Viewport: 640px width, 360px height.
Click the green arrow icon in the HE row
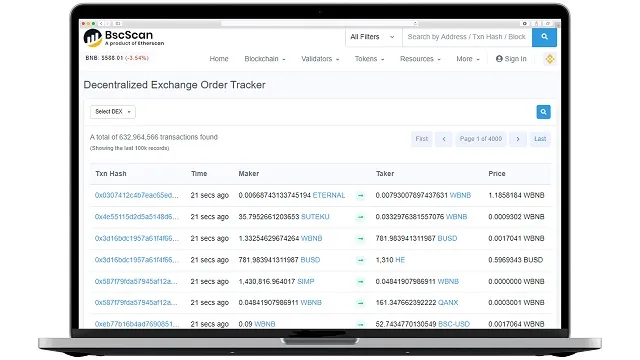pos(360,260)
